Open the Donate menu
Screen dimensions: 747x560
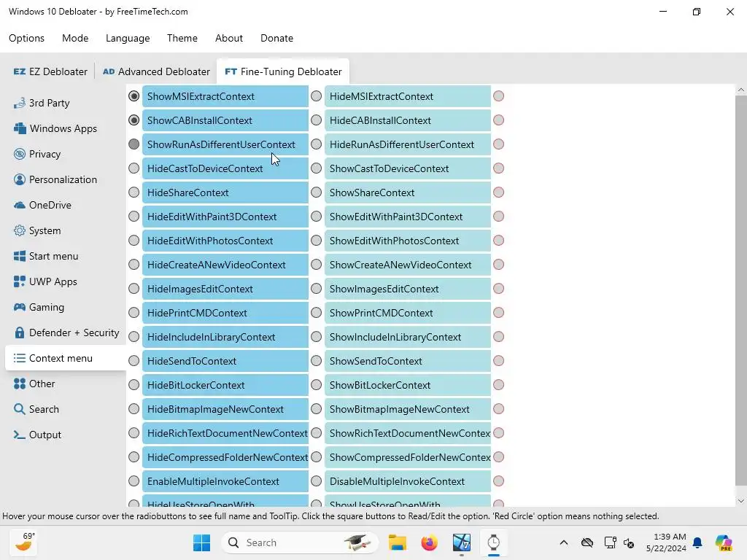click(x=276, y=38)
